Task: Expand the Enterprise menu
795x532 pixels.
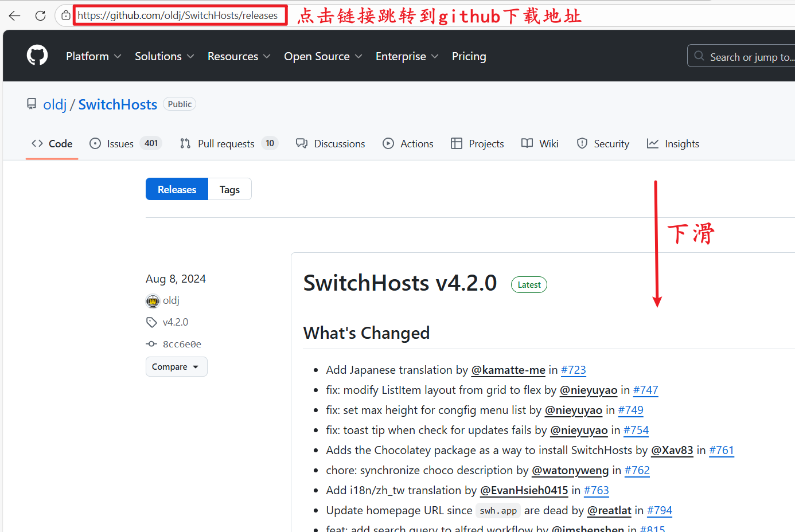Action: tap(407, 56)
